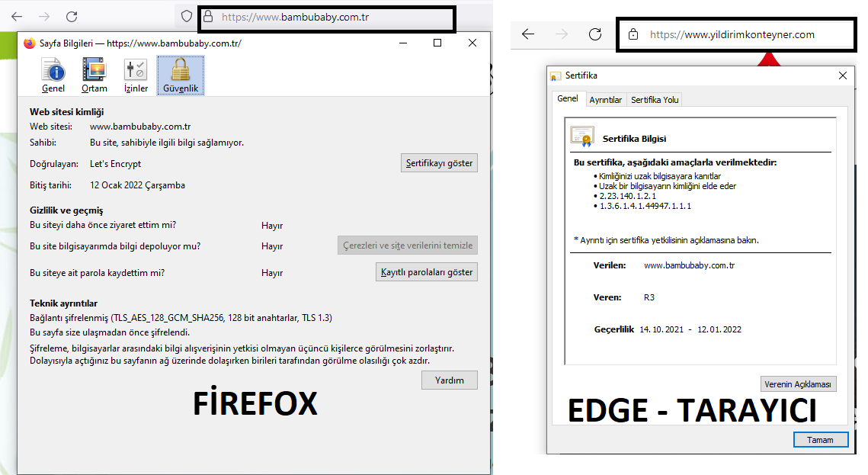Viewport: 868px width, 475px height.
Task: Click OID 1.3.6.1.4.1.44947.1.1.1 line
Action: point(645,206)
